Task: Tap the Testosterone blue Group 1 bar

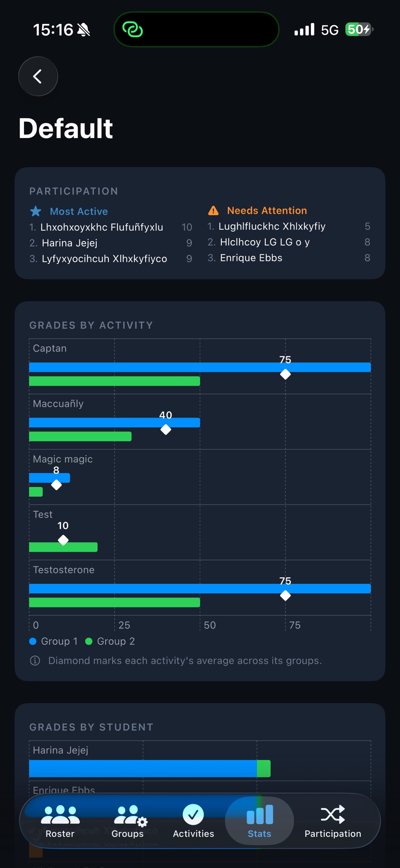Action: pos(200,589)
